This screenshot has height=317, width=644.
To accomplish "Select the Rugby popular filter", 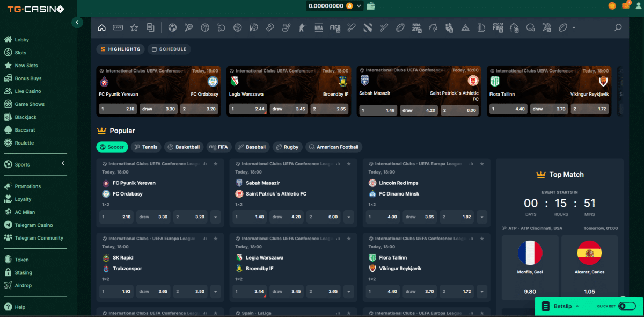I will point(287,147).
